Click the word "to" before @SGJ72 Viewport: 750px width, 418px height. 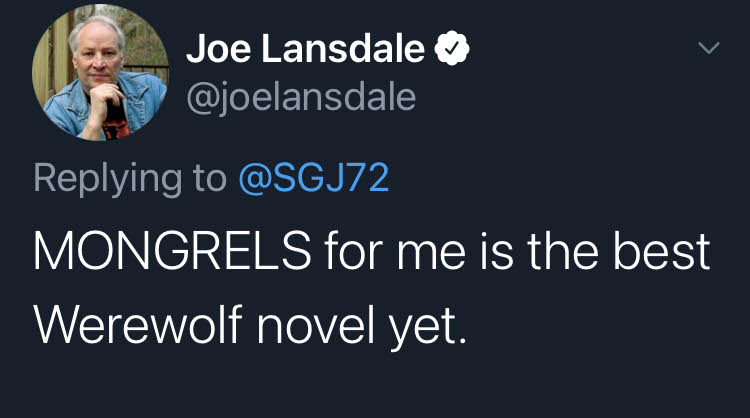(207, 179)
